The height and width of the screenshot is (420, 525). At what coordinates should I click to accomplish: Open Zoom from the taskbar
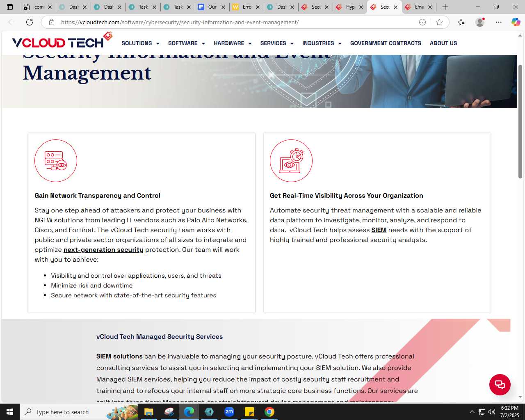pos(229,412)
